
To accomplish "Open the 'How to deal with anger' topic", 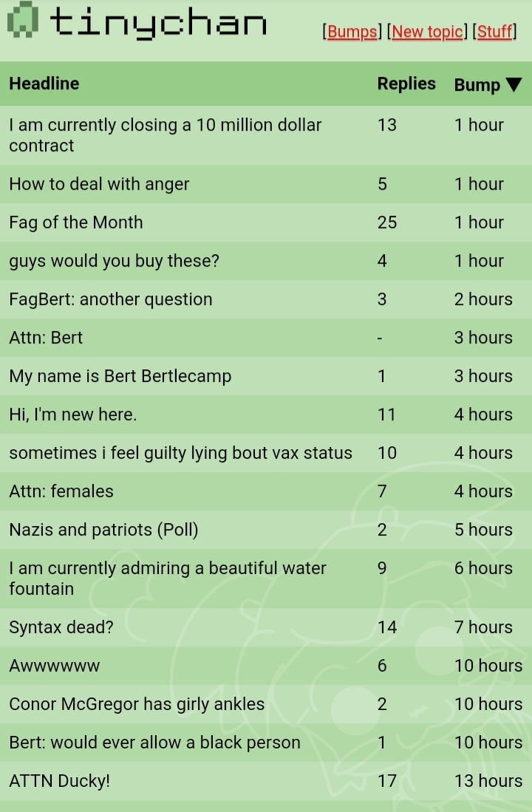I will [x=99, y=184].
